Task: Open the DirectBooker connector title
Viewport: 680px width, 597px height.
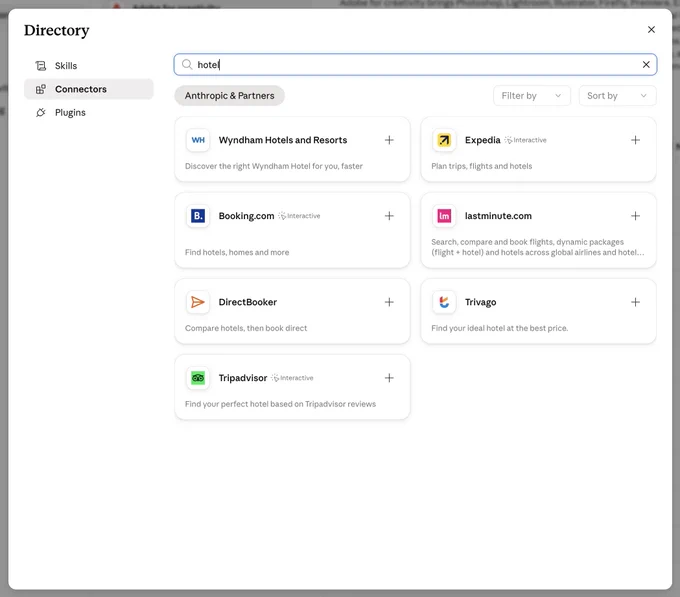Action: tap(248, 302)
